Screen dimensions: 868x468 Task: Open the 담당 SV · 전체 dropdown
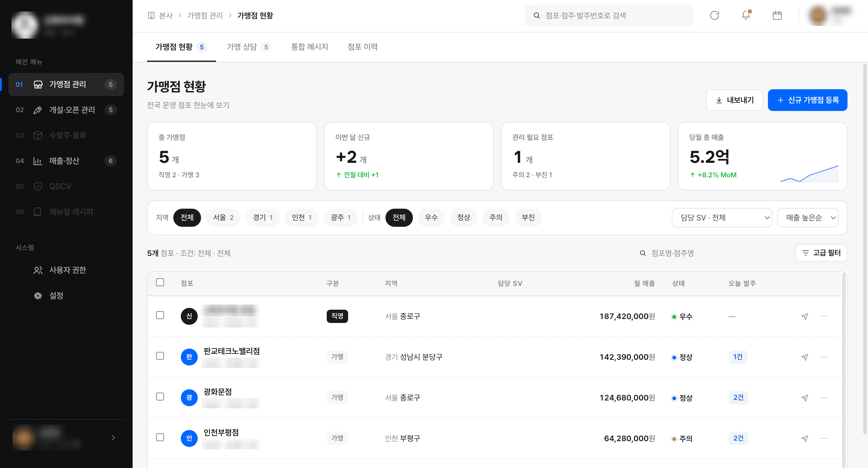click(x=722, y=218)
